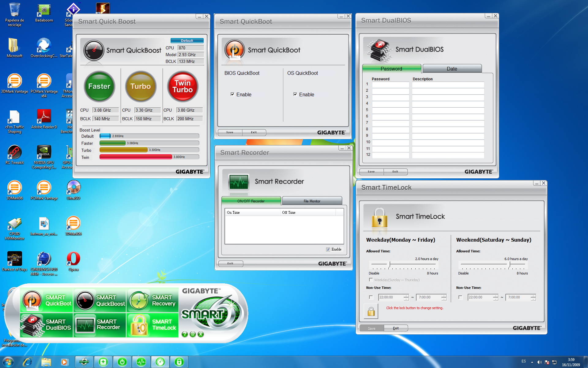This screenshot has height=368, width=588.
Task: Open the SMART DualBIOS tile
Action: (x=47, y=324)
